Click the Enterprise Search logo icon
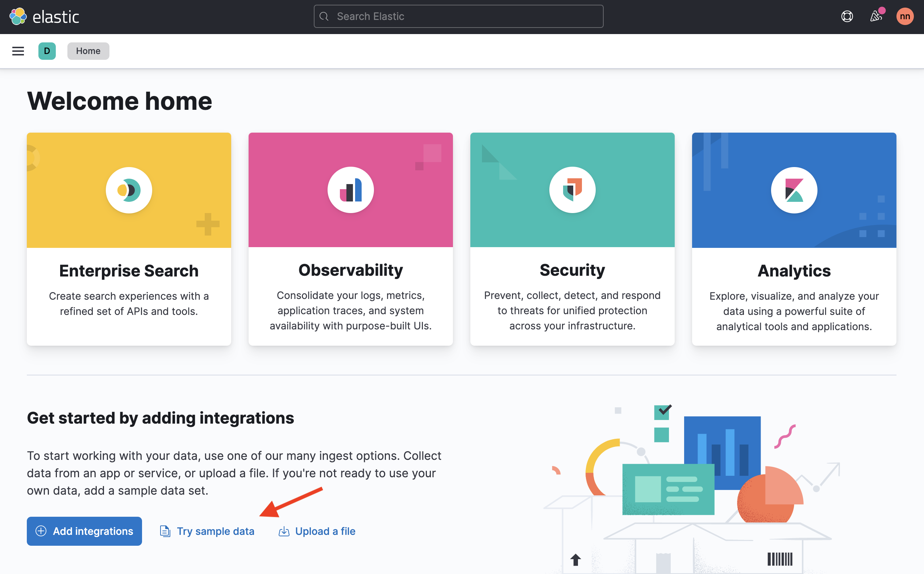Viewport: 924px width, 574px height. point(129,190)
